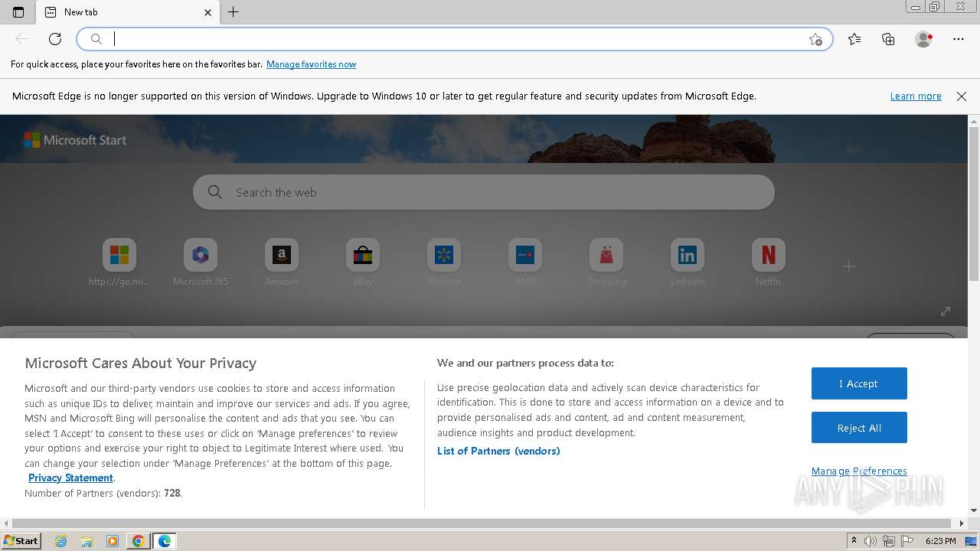
Task: Click the I Accept button
Action: tap(859, 383)
